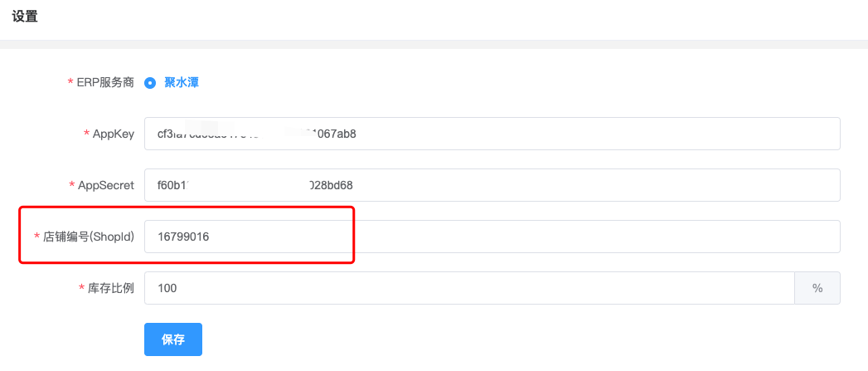The image size is (868, 371).
Task: Click the AppSecret field label
Action: pyautogui.click(x=106, y=185)
